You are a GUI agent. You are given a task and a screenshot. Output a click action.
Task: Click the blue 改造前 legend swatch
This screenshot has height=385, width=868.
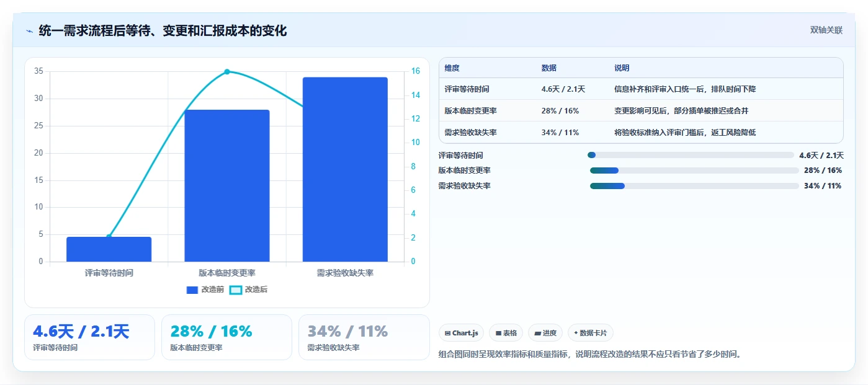pyautogui.click(x=192, y=290)
